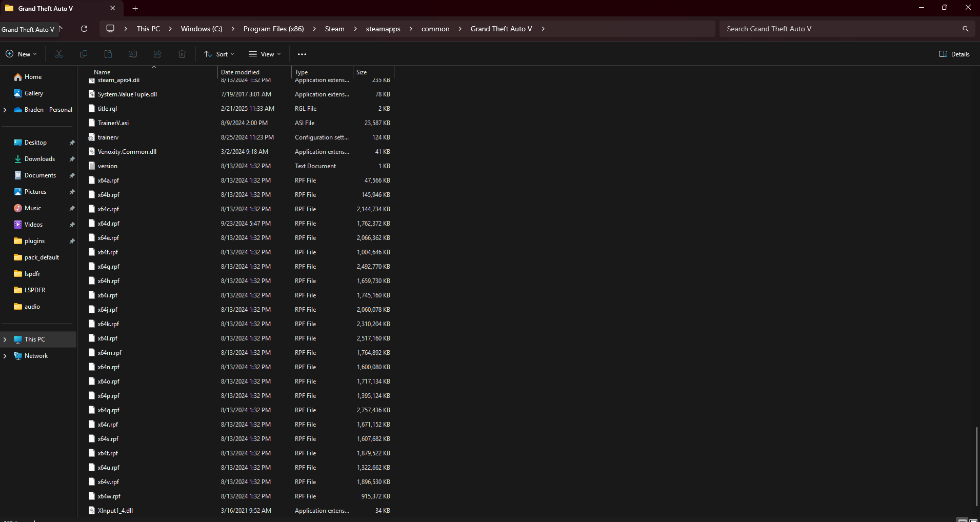Click the Cut scissors icon in toolbar
Screen dimensions: 980x522
pyautogui.click(x=59, y=54)
